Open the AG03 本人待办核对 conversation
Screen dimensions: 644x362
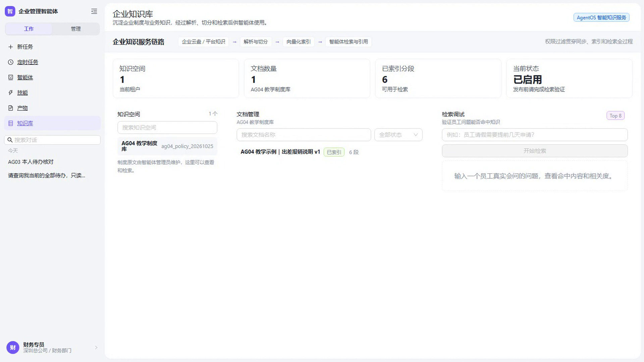click(52, 162)
